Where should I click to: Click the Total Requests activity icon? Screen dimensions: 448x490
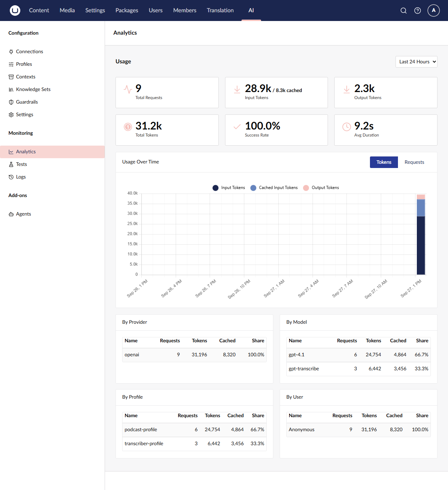click(x=128, y=89)
